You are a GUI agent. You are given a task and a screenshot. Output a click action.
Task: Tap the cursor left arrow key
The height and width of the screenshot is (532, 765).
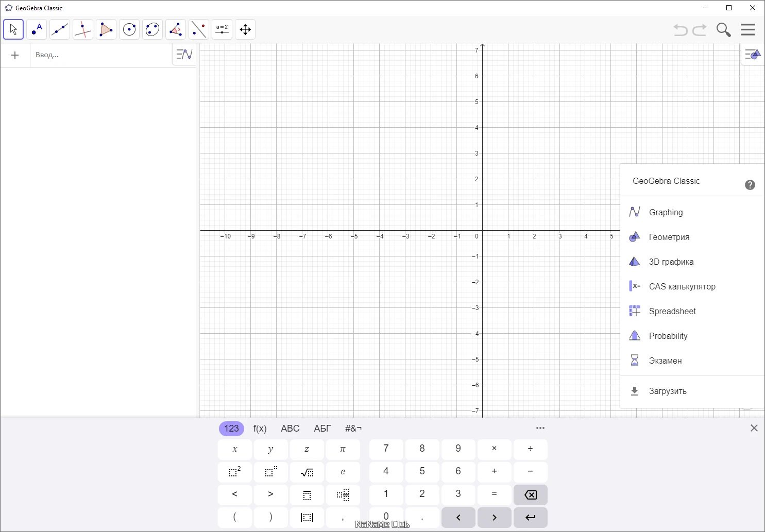pyautogui.click(x=458, y=517)
